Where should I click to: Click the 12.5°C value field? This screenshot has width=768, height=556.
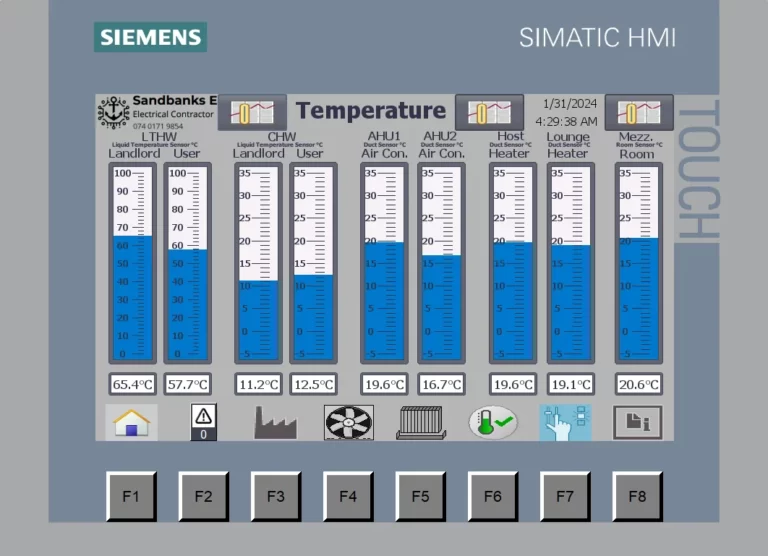coord(313,384)
